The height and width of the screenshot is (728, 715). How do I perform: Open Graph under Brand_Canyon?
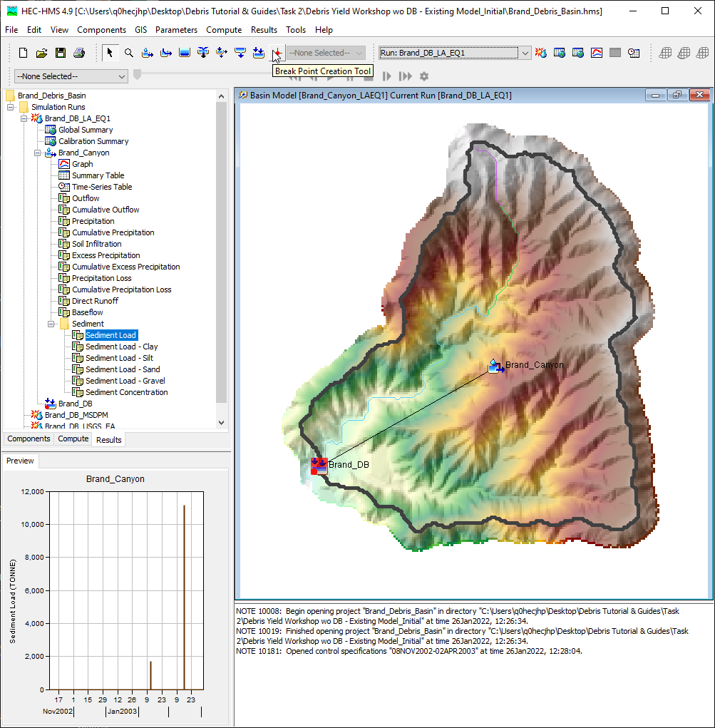(82, 165)
